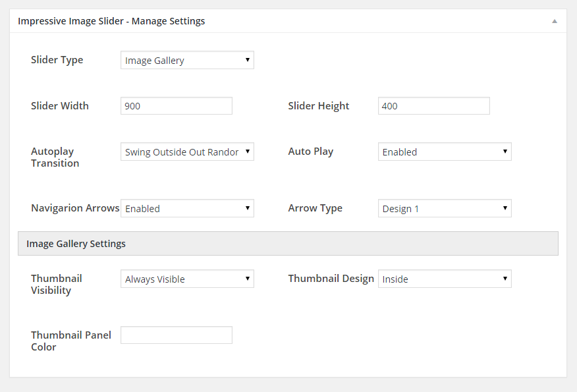Open the Navigation Arrows dropdown
Screen dimensions: 577x392
[x=187, y=208]
